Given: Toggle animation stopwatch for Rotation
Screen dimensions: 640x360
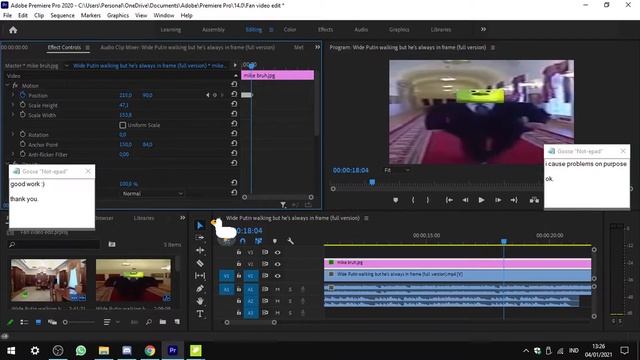Looking at the screenshot, I should pos(23,134).
